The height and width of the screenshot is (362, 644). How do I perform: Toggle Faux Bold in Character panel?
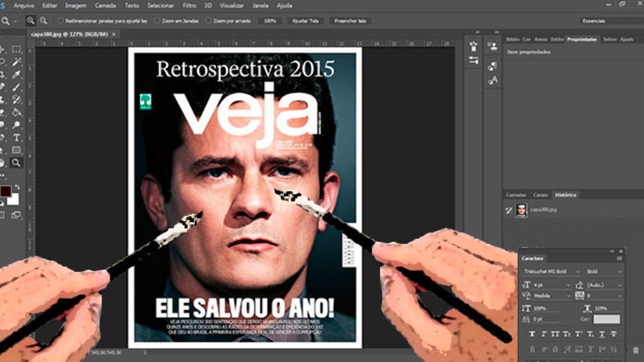point(532,335)
